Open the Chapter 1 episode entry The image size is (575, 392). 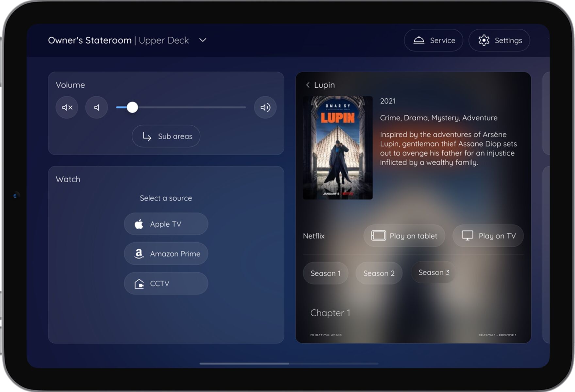coord(330,313)
